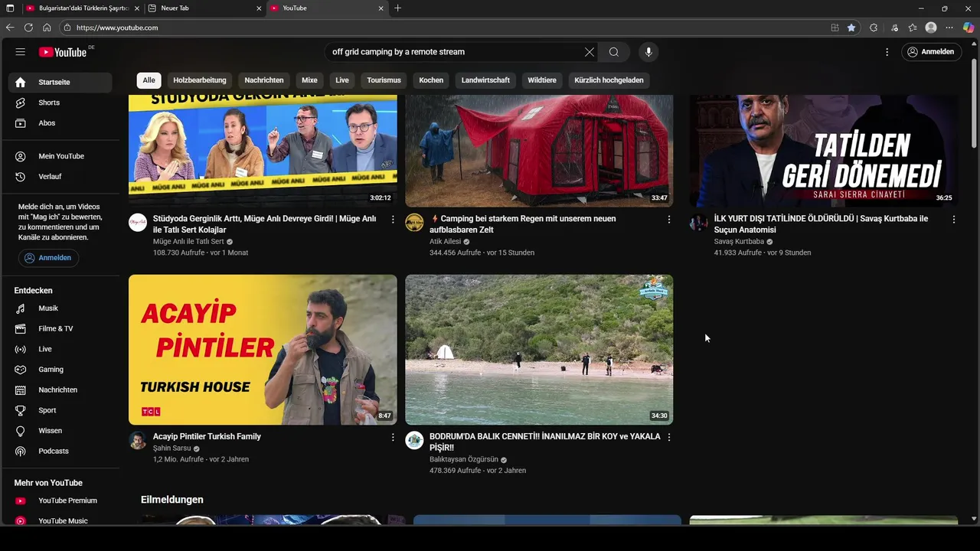This screenshot has width=980, height=551.
Task: Select the Nachrichten filter chip
Action: 264,80
